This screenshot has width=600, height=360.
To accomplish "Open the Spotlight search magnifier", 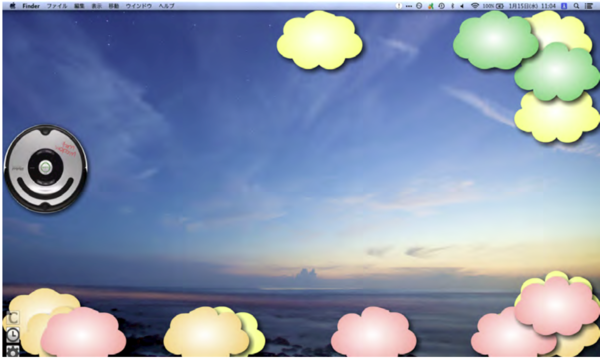I will (576, 6).
